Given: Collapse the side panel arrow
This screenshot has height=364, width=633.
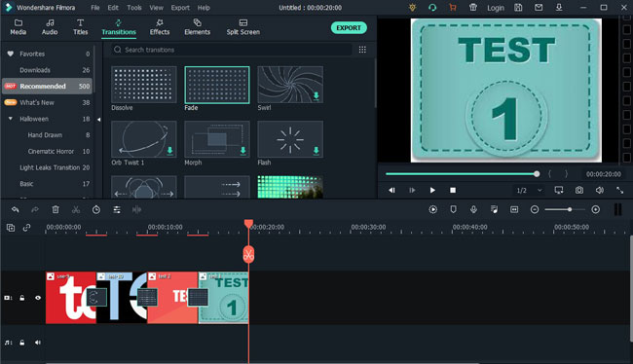Looking at the screenshot, I should click(99, 120).
